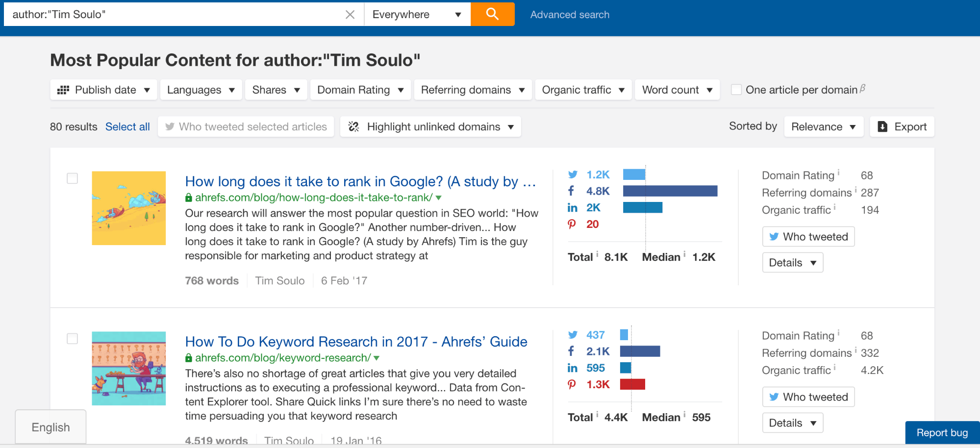The width and height of the screenshot is (980, 448).
Task: Clear the search query with X icon
Action: 350,15
